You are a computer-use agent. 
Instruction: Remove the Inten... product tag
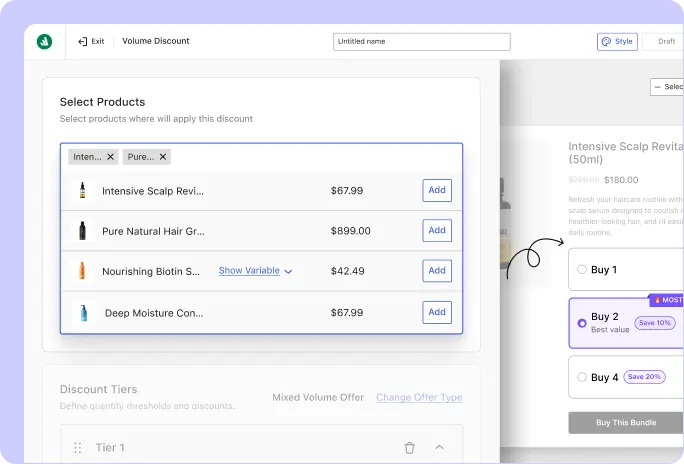coord(111,157)
